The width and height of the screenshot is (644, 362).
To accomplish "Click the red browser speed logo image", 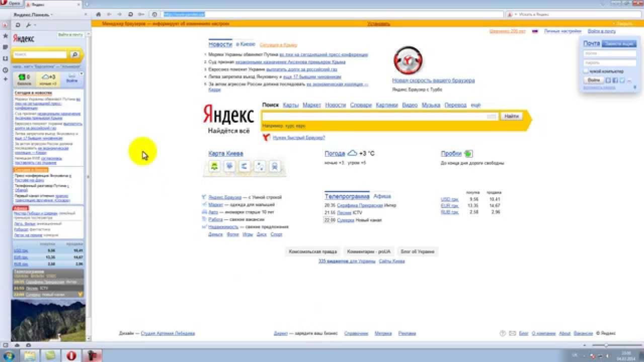I will (x=408, y=60).
